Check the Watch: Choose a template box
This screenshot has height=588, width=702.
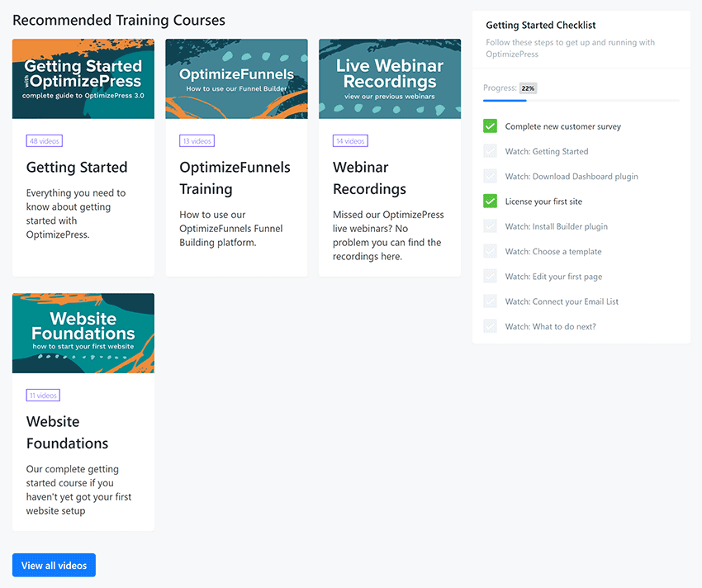pos(491,251)
